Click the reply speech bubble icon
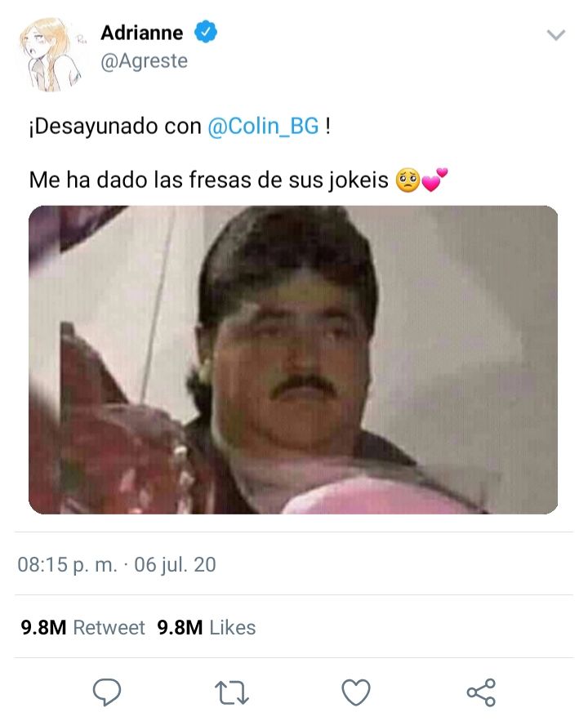Image resolution: width=588 pixels, height=721 pixels. click(x=107, y=692)
